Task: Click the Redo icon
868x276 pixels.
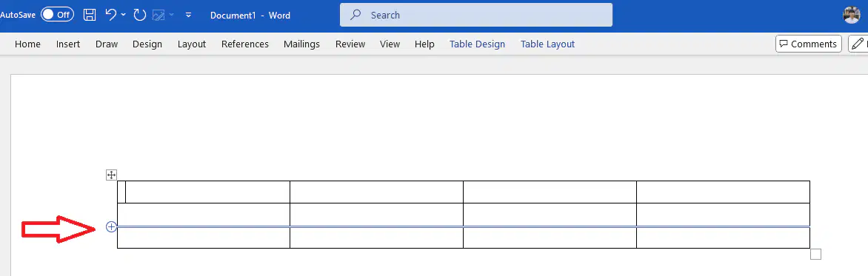Action: (x=139, y=15)
